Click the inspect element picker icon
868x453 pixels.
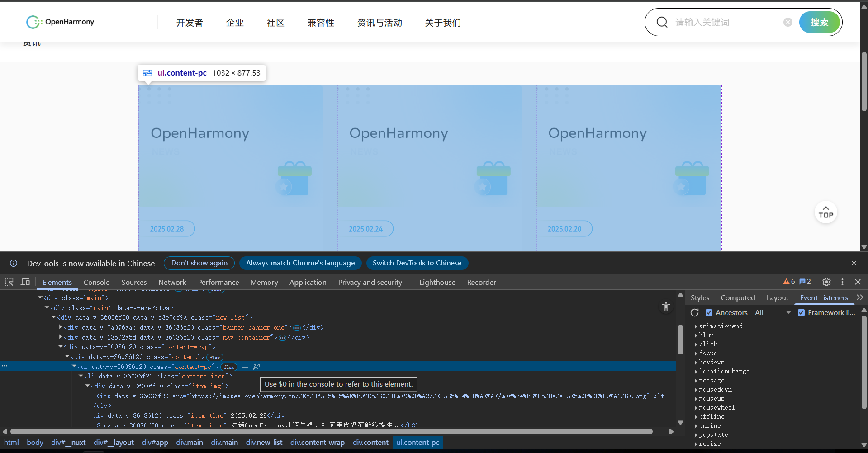click(9, 282)
